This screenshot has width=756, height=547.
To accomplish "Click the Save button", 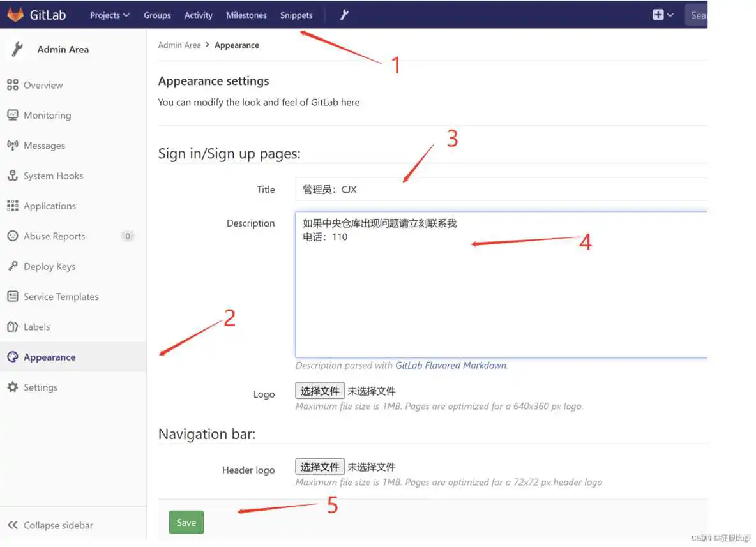I will click(x=186, y=521).
